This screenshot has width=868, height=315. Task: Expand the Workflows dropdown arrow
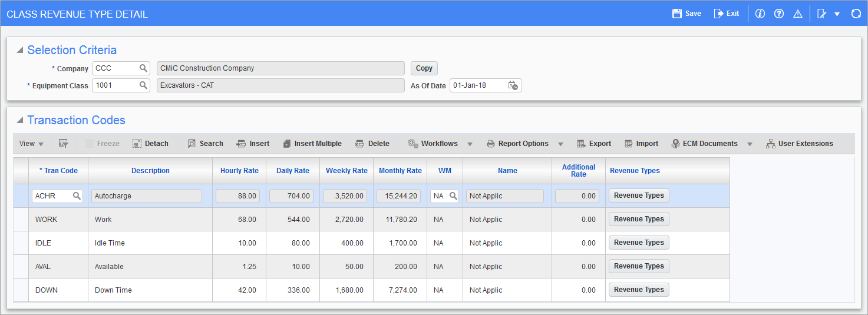pos(470,144)
